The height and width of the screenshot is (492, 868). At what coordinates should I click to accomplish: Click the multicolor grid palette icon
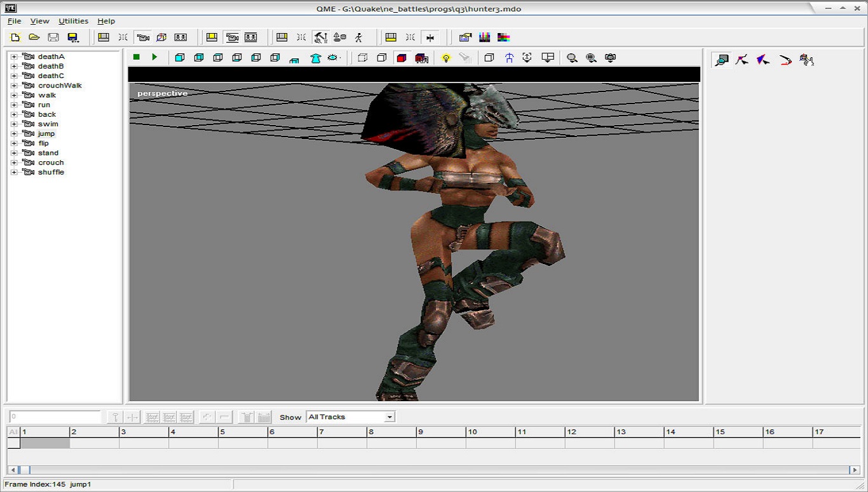(503, 37)
